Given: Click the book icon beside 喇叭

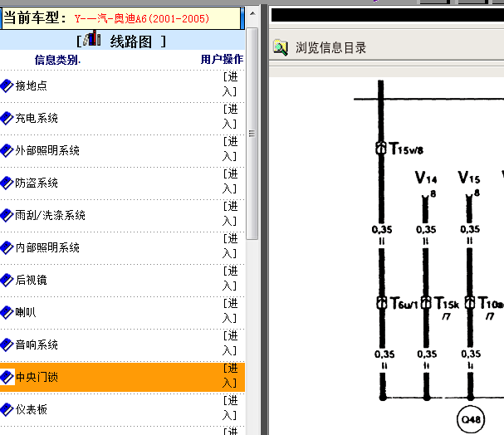Looking at the screenshot, I should pyautogui.click(x=7, y=312).
